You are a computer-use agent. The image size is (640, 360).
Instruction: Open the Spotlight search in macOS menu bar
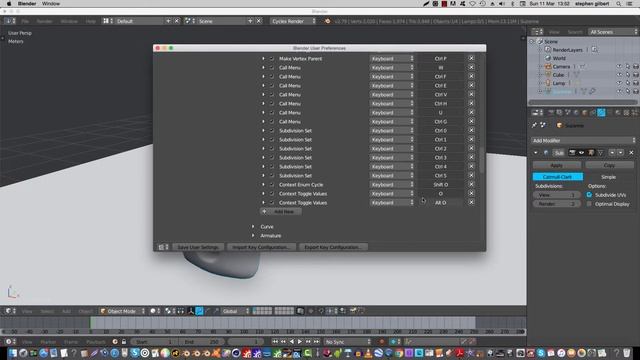pos(619,4)
